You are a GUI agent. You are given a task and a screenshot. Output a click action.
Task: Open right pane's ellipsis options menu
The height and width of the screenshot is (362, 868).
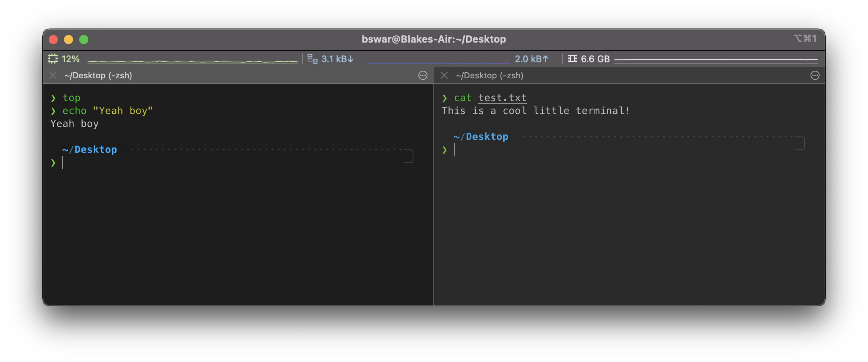pos(815,75)
